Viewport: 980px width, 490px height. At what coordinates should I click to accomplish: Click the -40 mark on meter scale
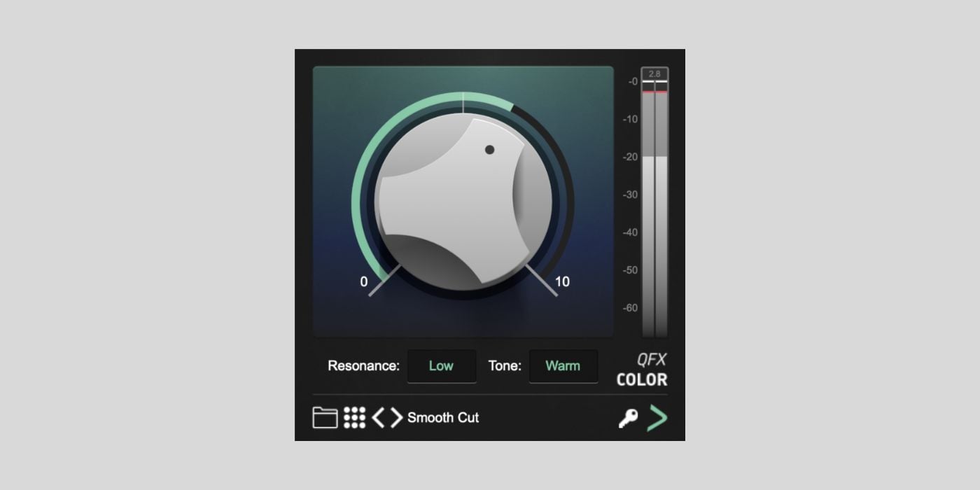click(630, 232)
